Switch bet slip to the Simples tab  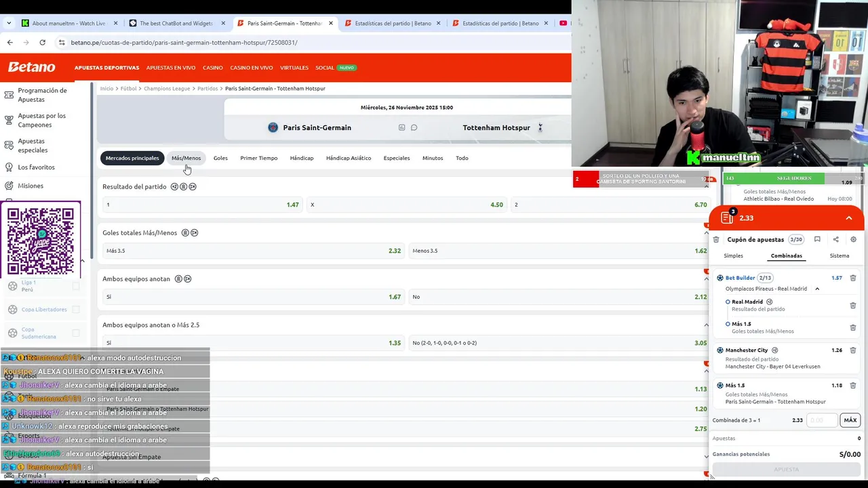pyautogui.click(x=733, y=256)
